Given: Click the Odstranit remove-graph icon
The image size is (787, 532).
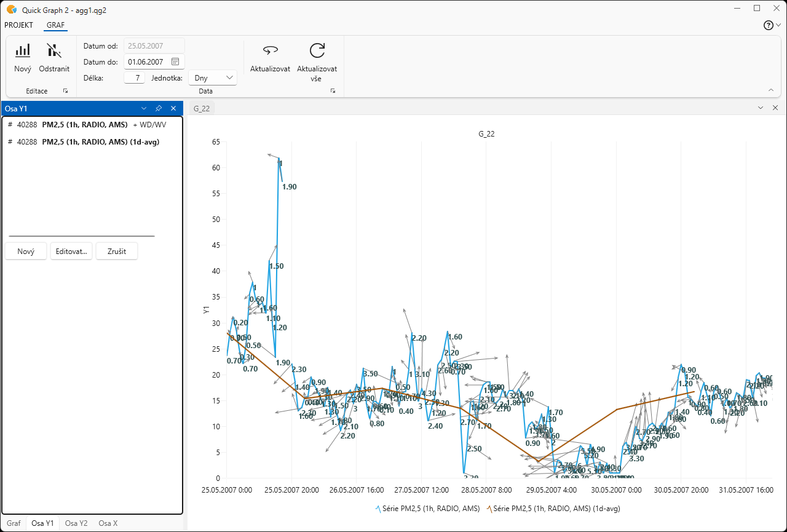Looking at the screenshot, I should point(54,51).
